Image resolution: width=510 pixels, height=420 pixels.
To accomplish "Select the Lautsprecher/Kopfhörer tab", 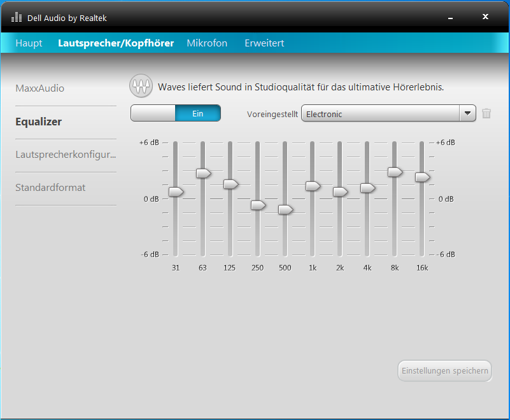I will pyautogui.click(x=116, y=43).
